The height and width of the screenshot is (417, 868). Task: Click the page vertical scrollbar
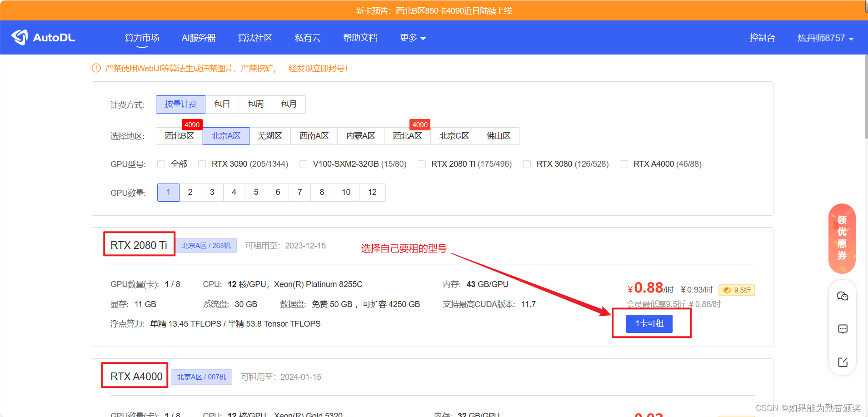(x=866, y=96)
